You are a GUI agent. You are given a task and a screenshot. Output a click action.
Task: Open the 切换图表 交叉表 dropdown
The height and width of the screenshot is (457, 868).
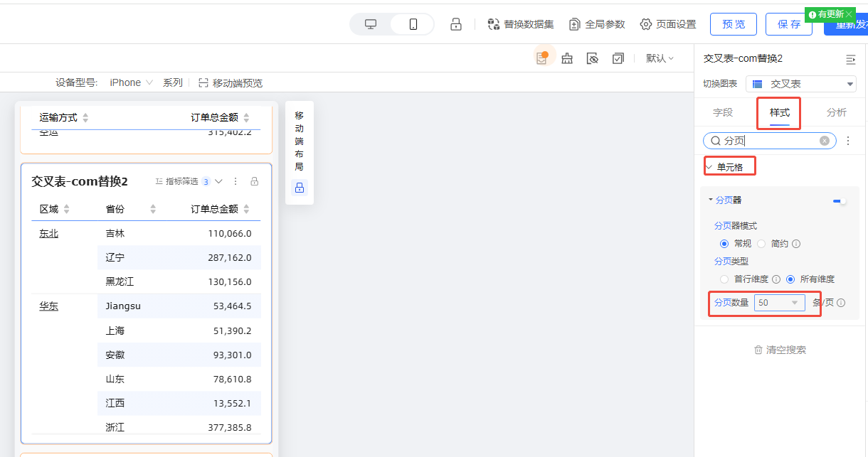click(x=801, y=84)
